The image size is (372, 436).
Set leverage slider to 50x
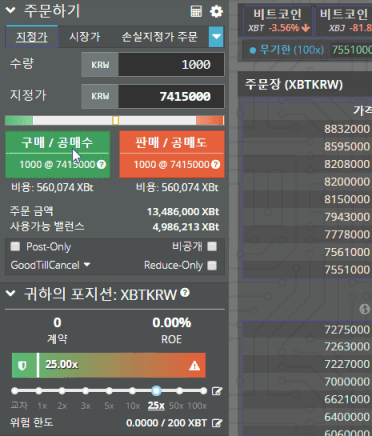point(179,391)
